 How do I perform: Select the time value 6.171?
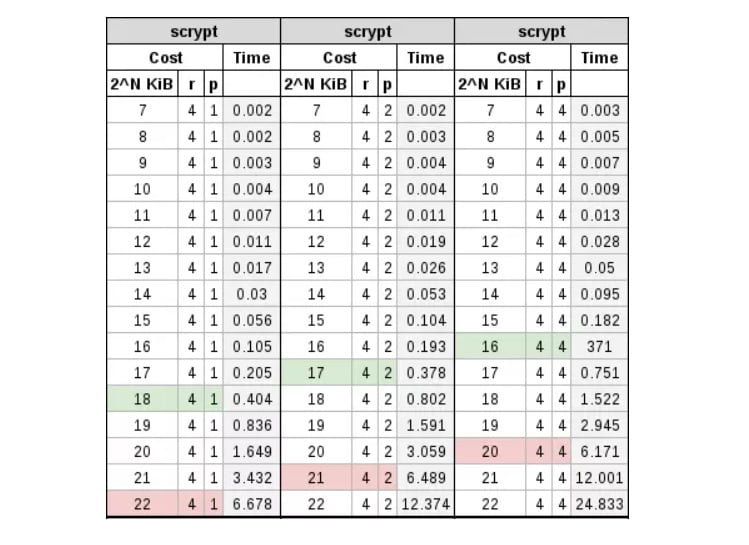600,451
